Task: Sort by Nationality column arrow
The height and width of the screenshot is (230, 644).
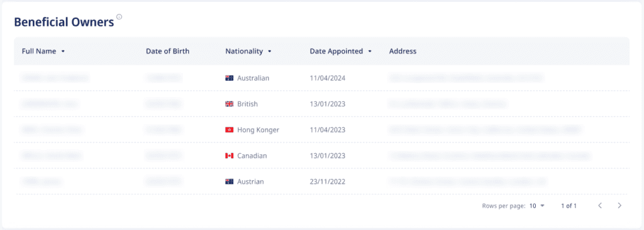Action: point(269,52)
